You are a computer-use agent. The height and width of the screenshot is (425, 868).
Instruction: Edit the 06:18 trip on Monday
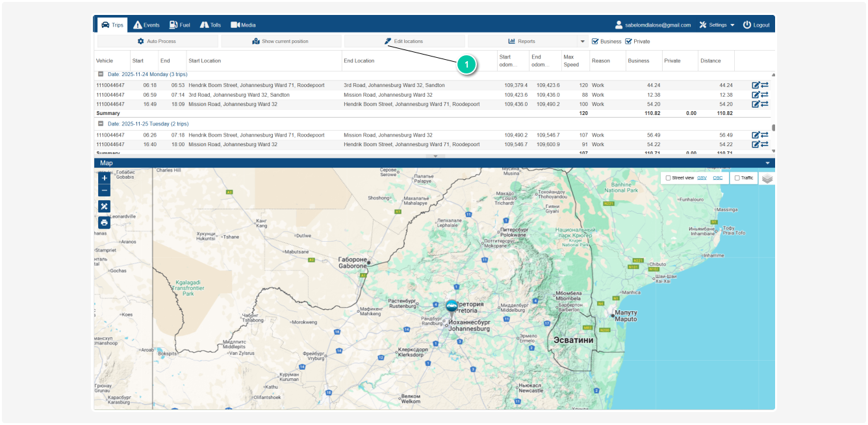[x=756, y=85]
